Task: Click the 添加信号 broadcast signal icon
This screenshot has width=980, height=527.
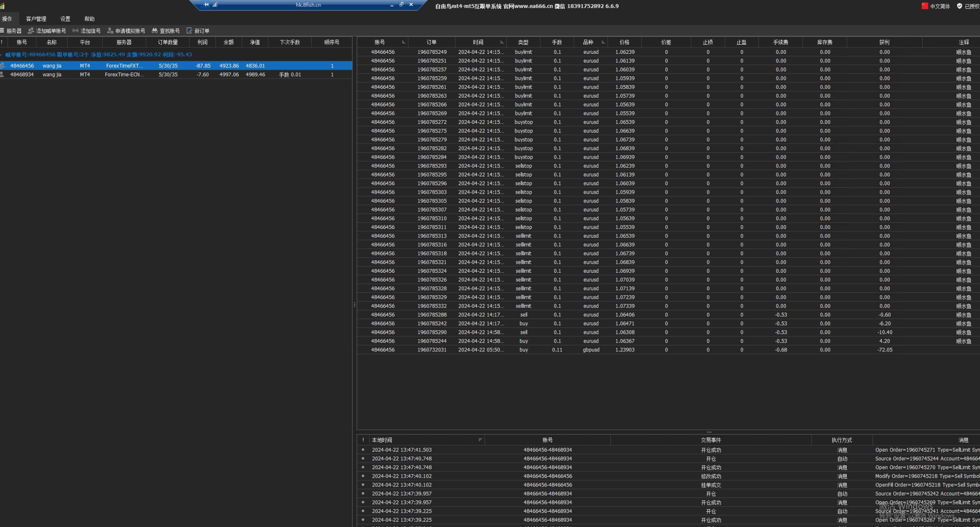Action: click(x=75, y=31)
